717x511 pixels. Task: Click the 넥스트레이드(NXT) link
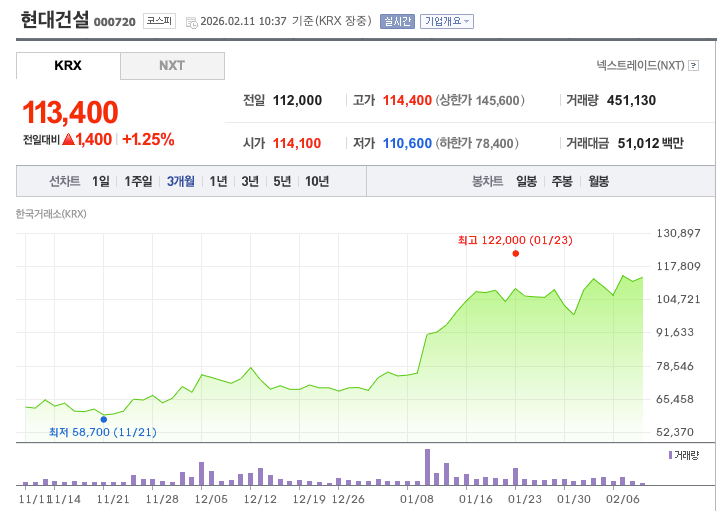(640, 65)
